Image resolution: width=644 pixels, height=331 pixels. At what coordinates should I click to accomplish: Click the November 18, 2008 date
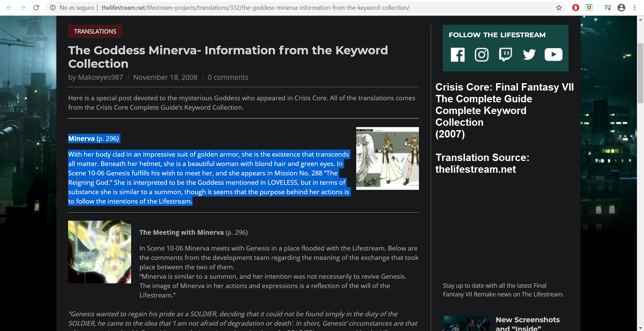click(165, 77)
